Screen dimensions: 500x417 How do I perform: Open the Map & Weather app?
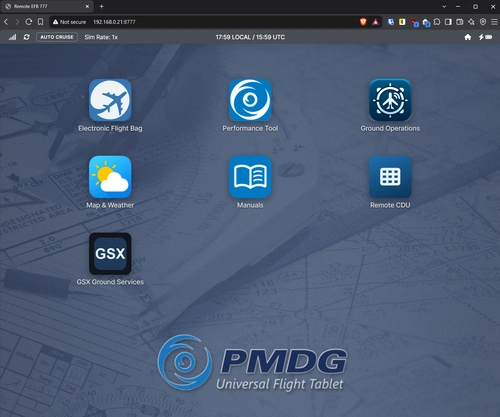pyautogui.click(x=110, y=177)
